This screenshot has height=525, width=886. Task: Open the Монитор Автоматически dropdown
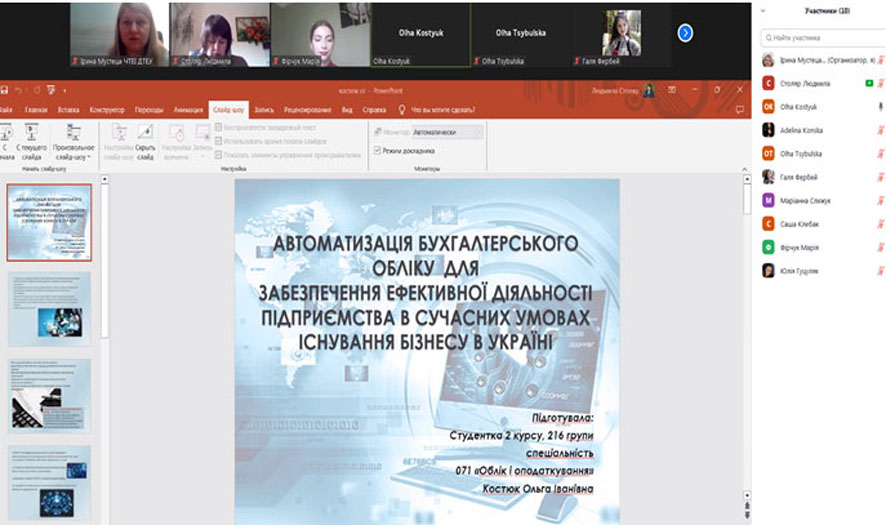tap(448, 132)
